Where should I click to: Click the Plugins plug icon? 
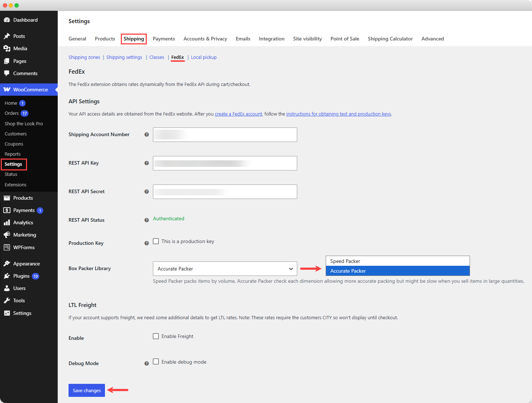(7, 276)
